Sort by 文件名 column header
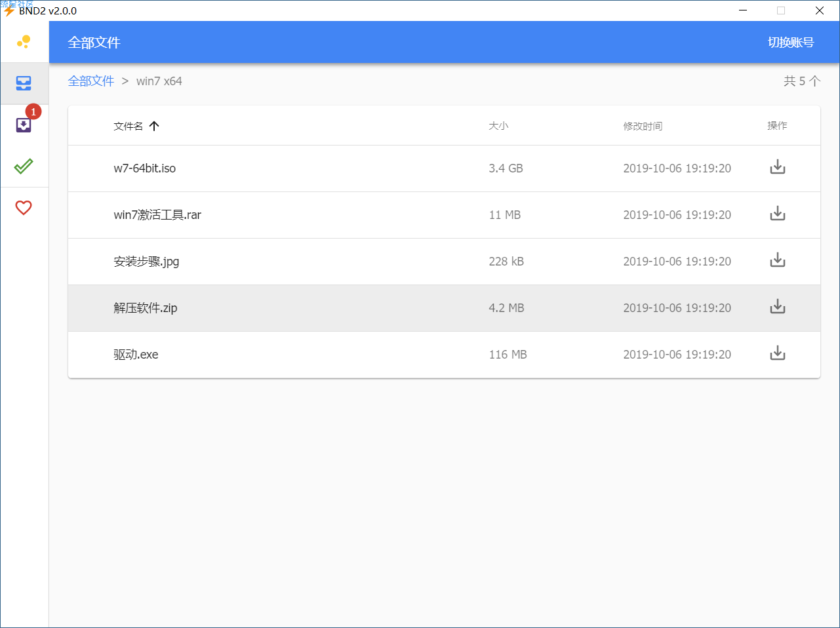This screenshot has height=628, width=840. 128,126
